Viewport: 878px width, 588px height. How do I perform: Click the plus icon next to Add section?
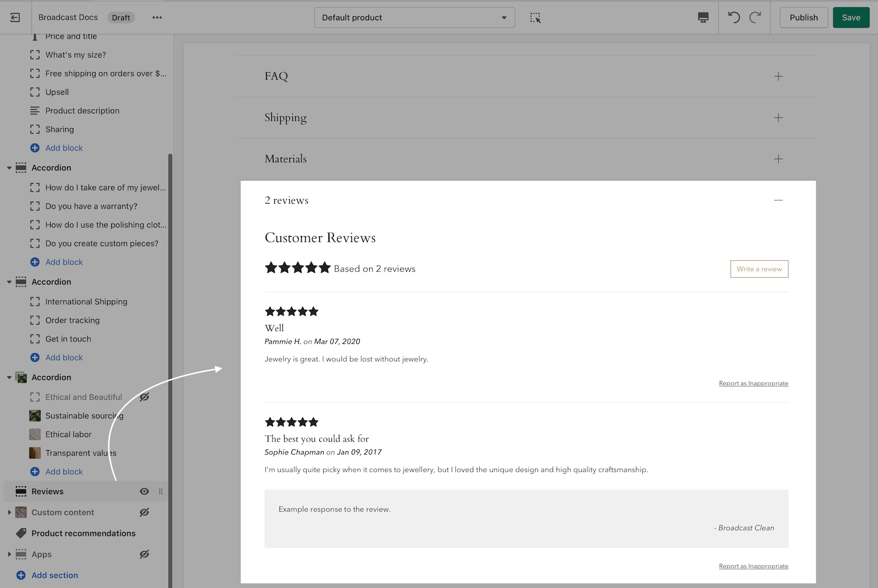click(21, 575)
